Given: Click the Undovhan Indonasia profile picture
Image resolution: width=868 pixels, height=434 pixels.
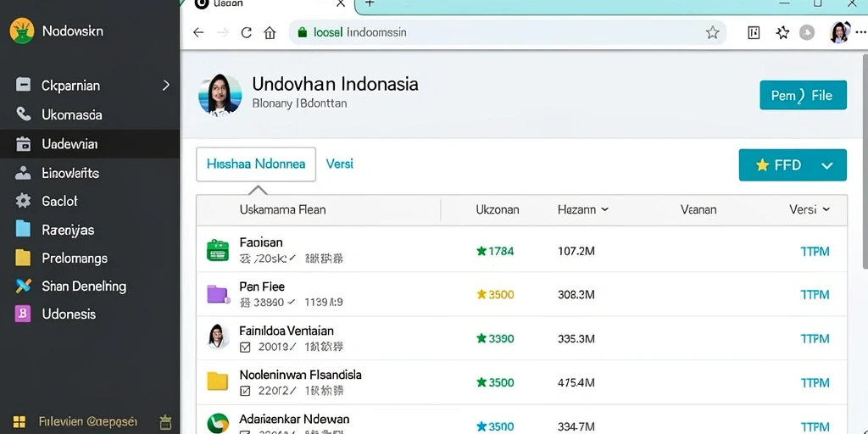Looking at the screenshot, I should coord(220,95).
